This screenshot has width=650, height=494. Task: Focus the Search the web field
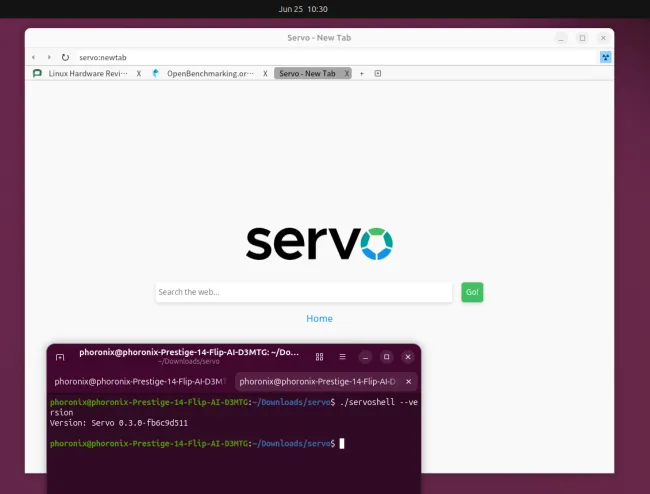click(x=304, y=292)
